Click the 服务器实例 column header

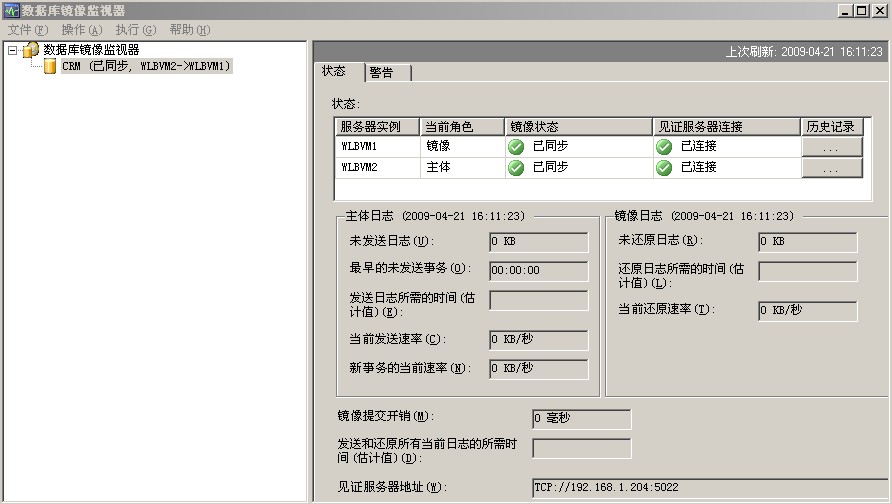[377, 127]
